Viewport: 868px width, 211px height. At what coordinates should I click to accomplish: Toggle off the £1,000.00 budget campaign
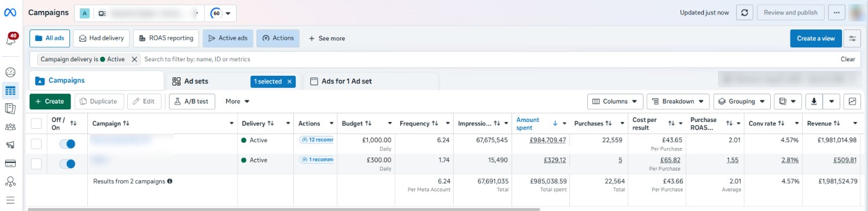pos(67,143)
